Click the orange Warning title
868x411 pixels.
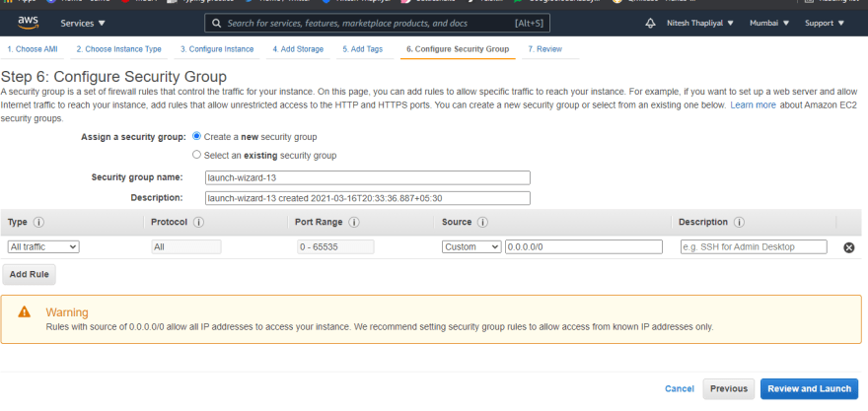(x=67, y=312)
